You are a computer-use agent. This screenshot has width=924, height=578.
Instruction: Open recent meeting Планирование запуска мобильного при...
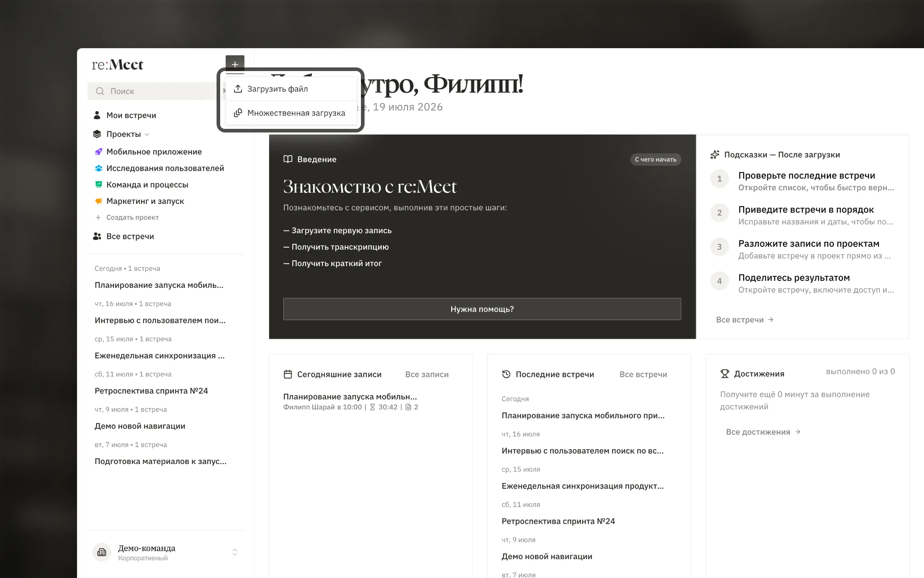coord(583,416)
